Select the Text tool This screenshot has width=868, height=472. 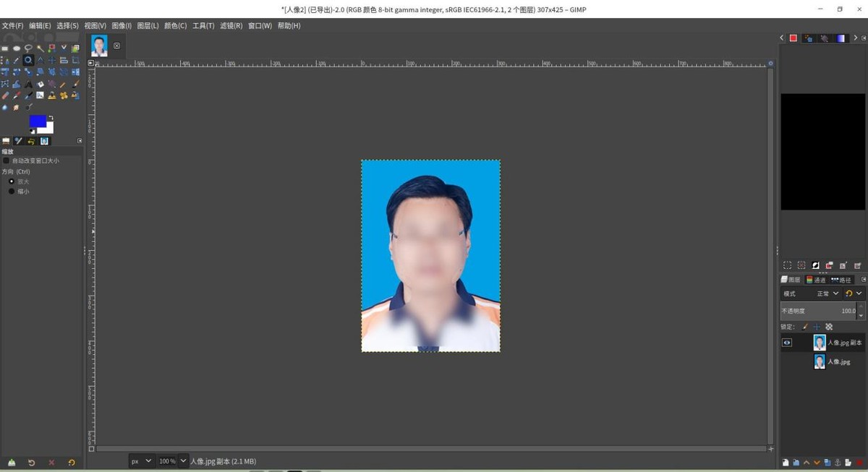point(27,83)
